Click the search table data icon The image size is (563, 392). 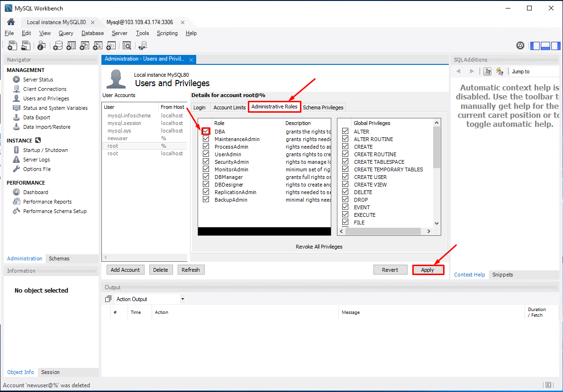(x=127, y=45)
